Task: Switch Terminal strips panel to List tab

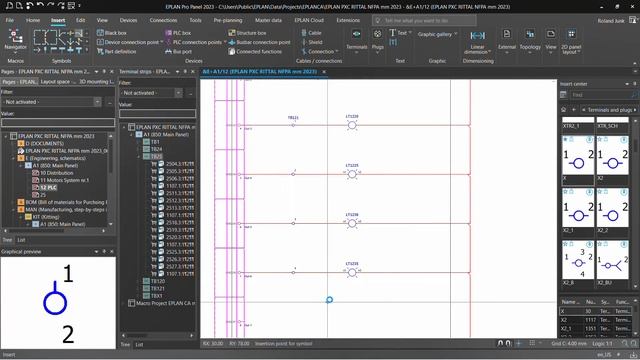Action: click(139, 344)
